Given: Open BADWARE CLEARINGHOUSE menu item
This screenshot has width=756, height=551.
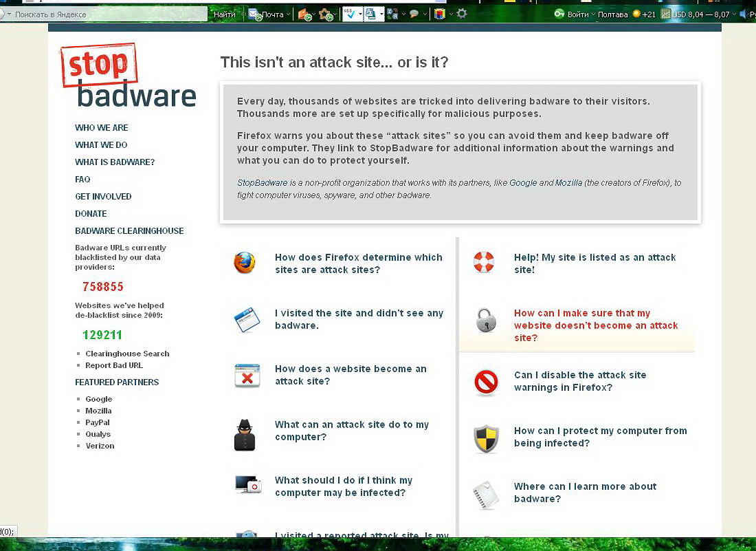Looking at the screenshot, I should tap(129, 231).
